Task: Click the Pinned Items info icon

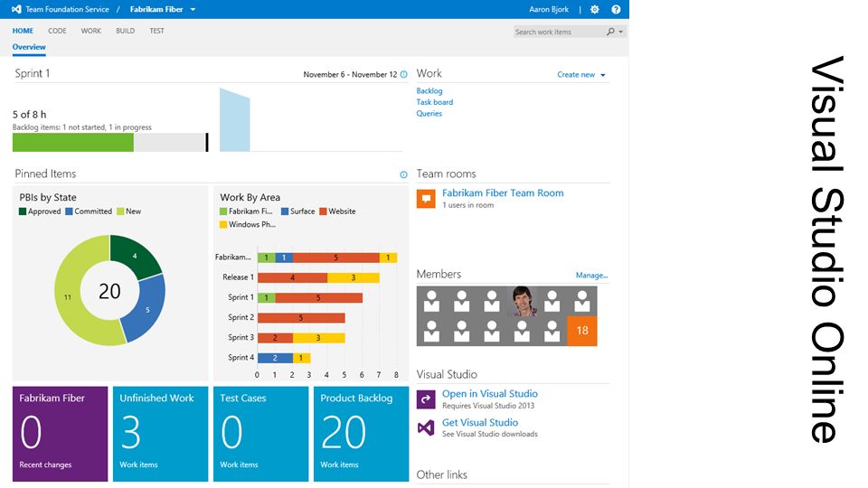Action: [x=403, y=174]
